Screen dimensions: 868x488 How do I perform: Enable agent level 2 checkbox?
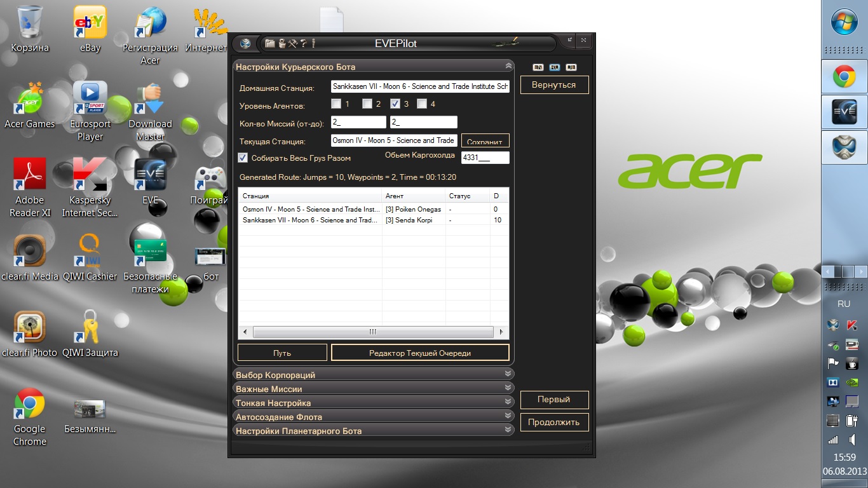point(367,104)
